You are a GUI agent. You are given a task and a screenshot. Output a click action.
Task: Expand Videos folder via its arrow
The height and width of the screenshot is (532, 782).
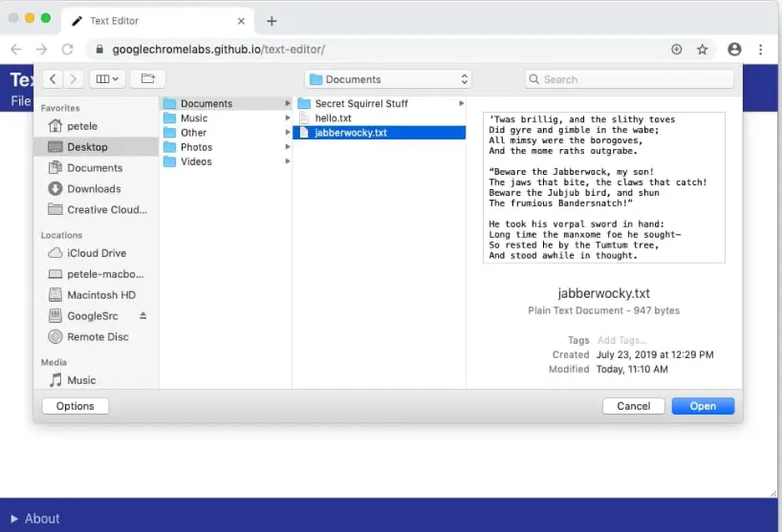[x=287, y=161]
